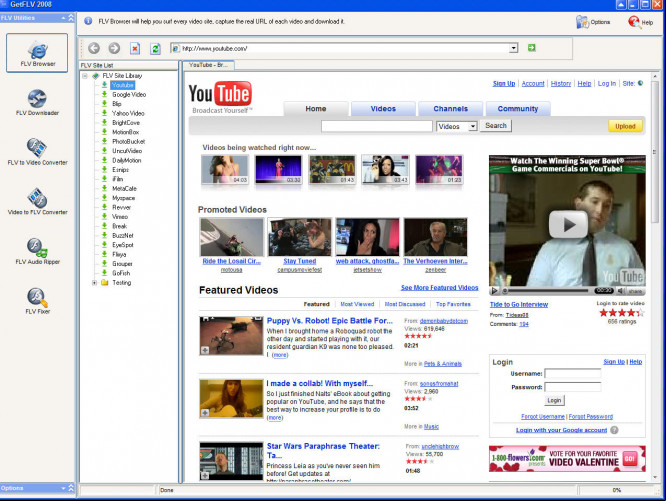Select PhotoBucket in site list
666x501 pixels.
pos(128,141)
